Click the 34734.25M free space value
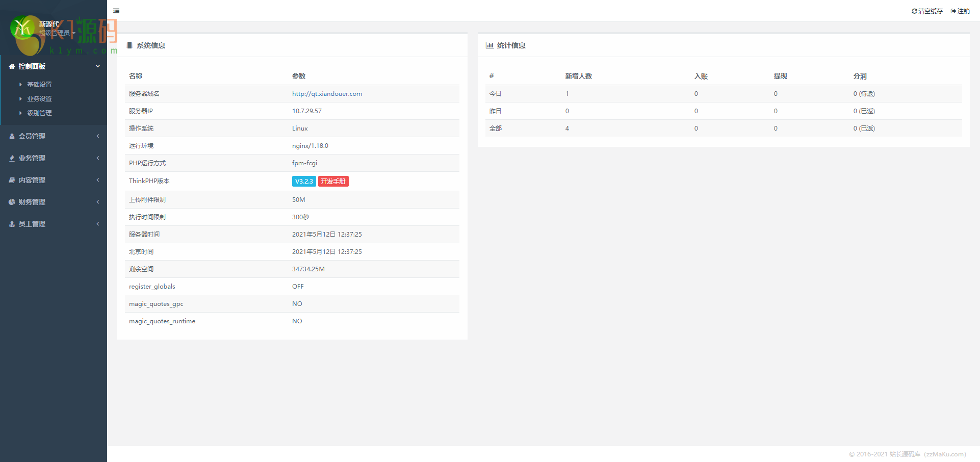 (308, 269)
